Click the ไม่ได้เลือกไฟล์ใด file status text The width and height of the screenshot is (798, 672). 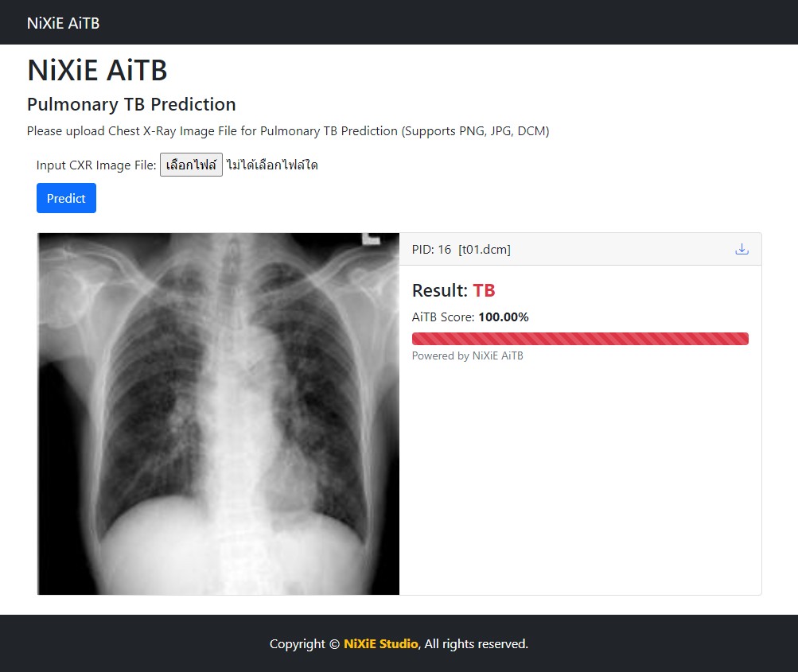pyautogui.click(x=272, y=165)
